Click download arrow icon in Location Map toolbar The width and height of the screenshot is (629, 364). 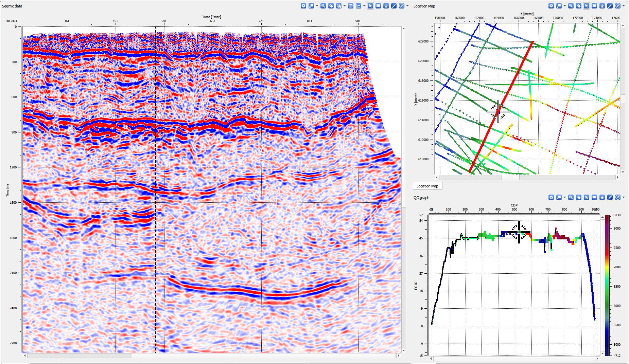pos(602,6)
